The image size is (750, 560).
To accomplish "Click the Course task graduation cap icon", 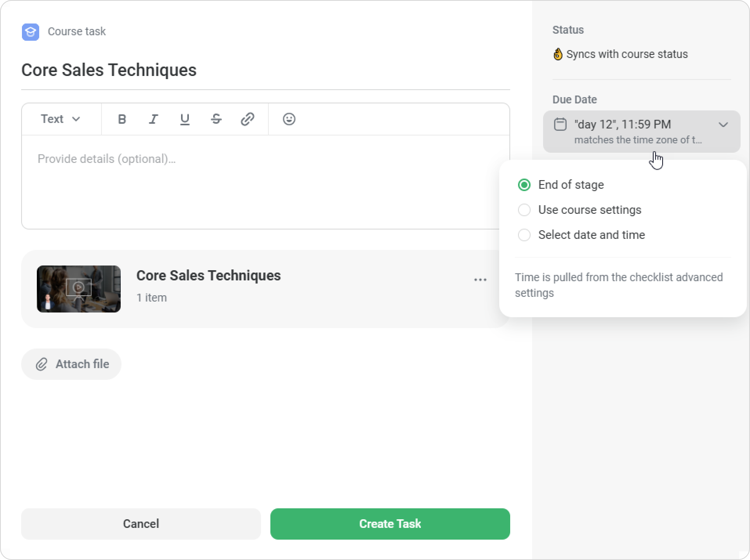I will [x=31, y=32].
